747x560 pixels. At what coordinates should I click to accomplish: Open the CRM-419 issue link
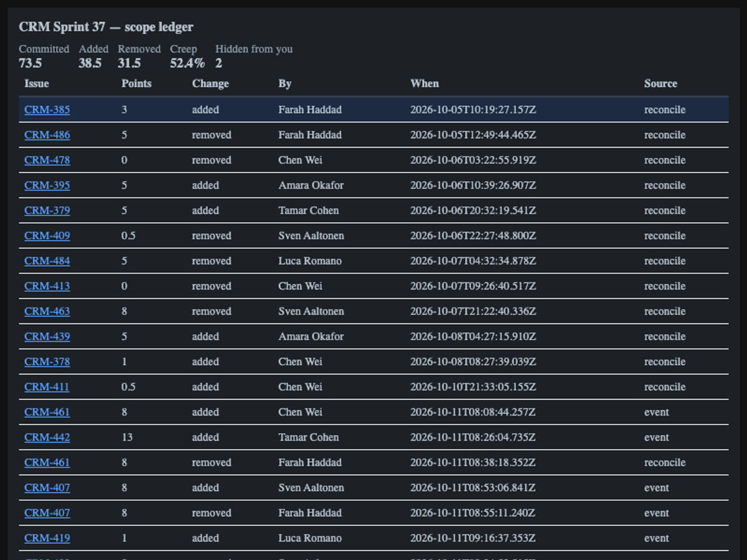point(47,538)
